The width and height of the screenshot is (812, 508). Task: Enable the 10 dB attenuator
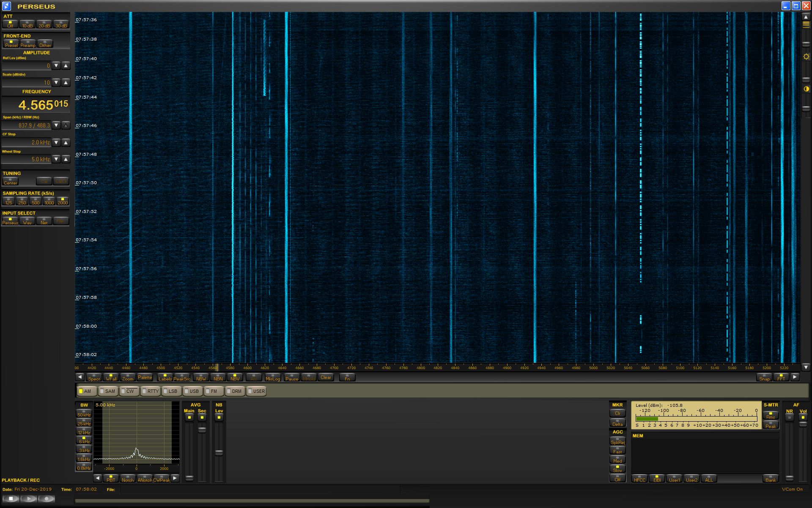(27, 25)
